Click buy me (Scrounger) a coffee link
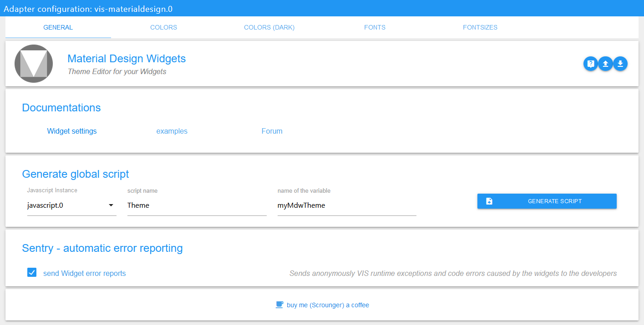 [x=328, y=305]
